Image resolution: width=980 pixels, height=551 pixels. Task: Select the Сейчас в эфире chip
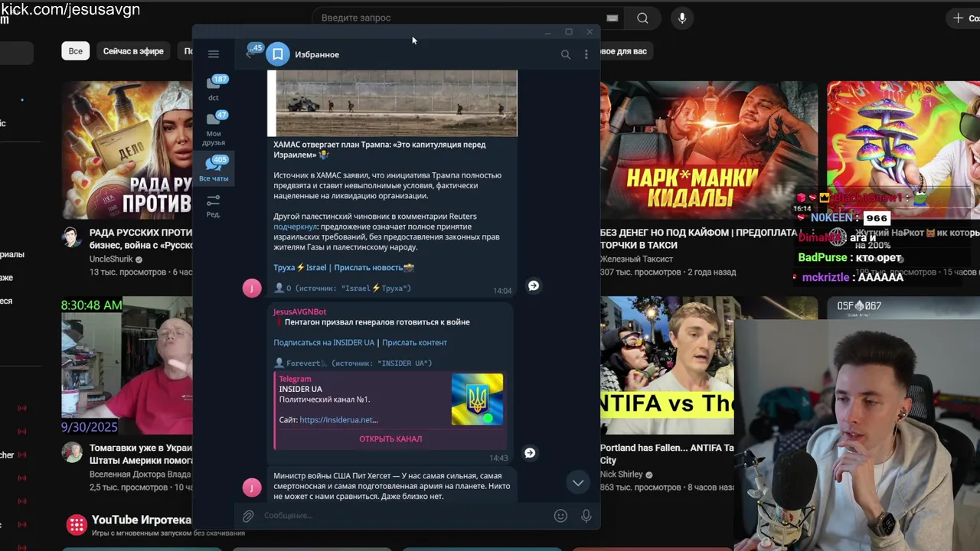133,51
